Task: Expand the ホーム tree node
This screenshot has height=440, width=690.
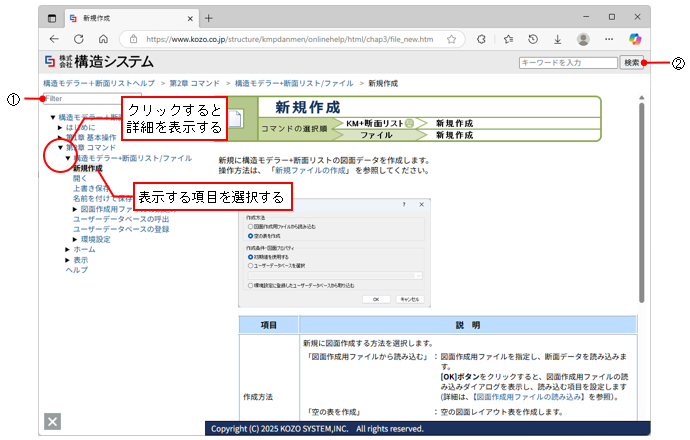Action: click(66, 249)
